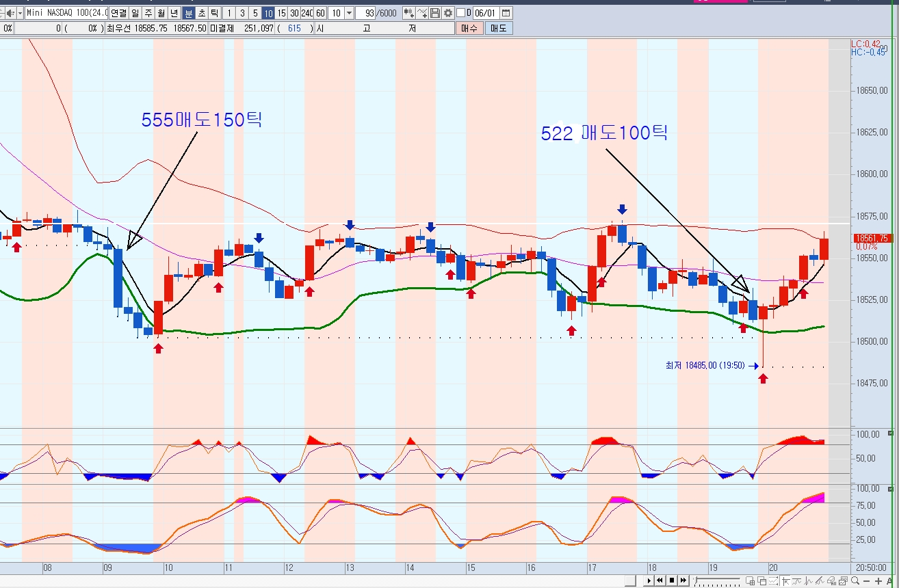The width and height of the screenshot is (899, 588).
Task: Choose the 3 minute interval button
Action: click(242, 13)
